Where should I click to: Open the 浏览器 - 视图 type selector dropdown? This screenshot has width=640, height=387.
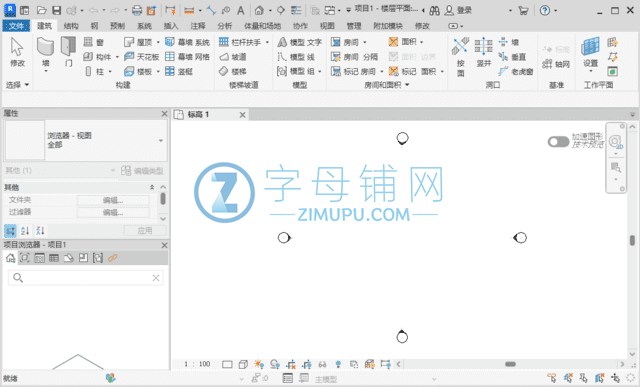[160, 140]
